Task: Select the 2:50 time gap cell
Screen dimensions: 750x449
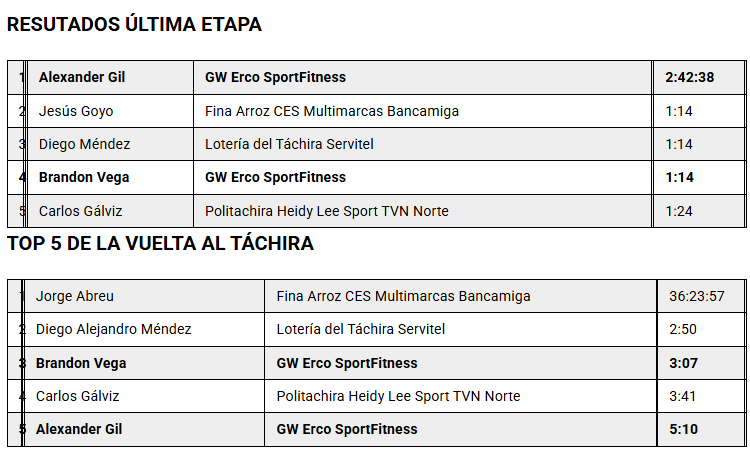Action: coord(683,329)
